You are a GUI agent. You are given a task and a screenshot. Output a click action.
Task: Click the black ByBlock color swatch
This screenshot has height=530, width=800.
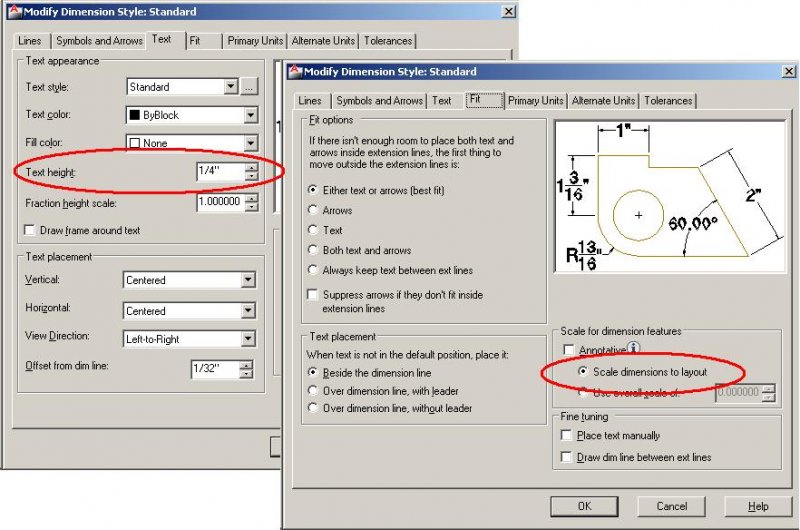coord(135,115)
